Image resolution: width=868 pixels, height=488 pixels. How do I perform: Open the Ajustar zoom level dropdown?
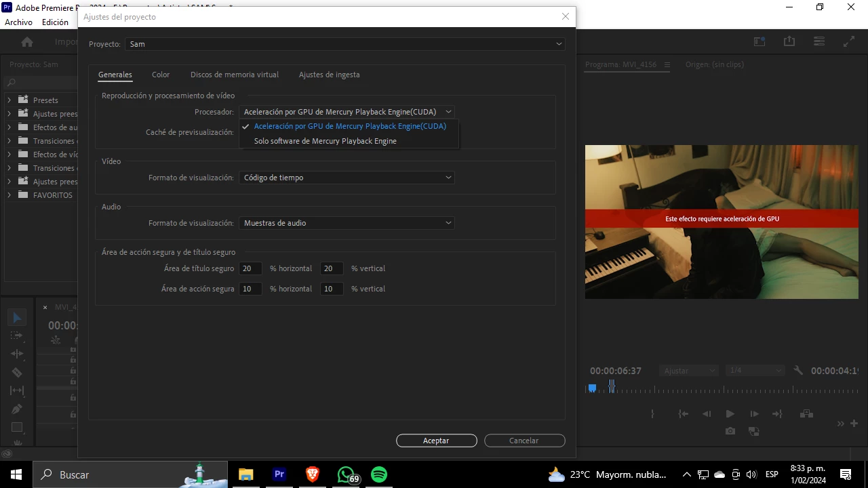point(688,371)
